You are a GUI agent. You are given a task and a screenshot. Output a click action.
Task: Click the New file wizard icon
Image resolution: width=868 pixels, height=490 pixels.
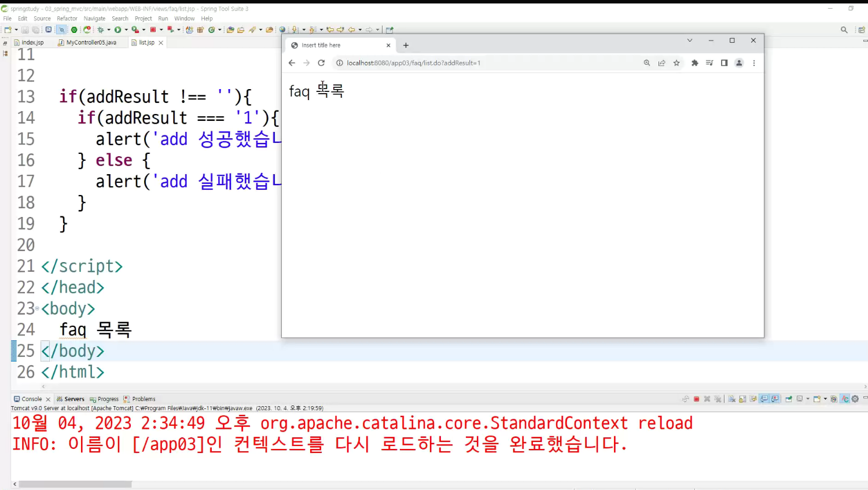point(8,30)
